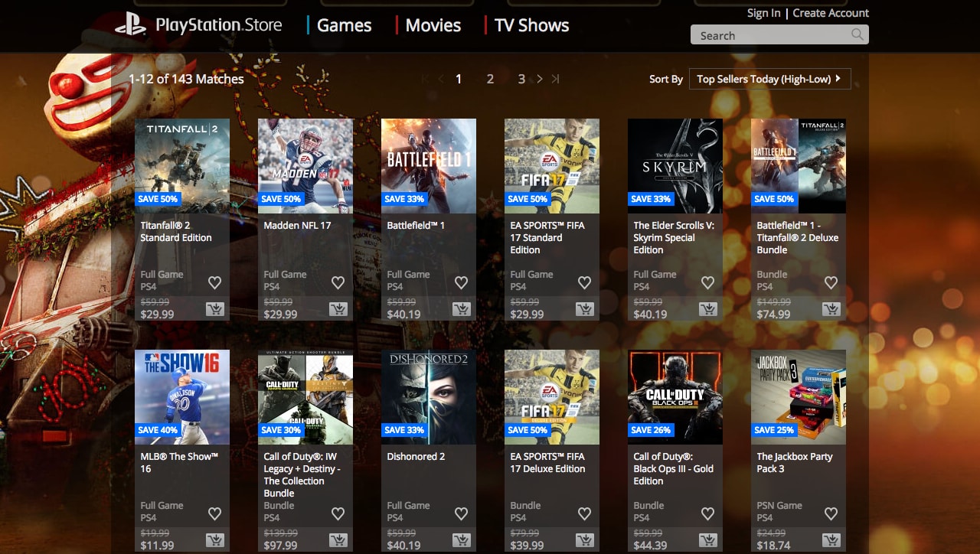The width and height of the screenshot is (980, 554).
Task: Wishlist the Battlefield 1 Titanfall 2 Deluxe Bundle
Action: coord(831,282)
